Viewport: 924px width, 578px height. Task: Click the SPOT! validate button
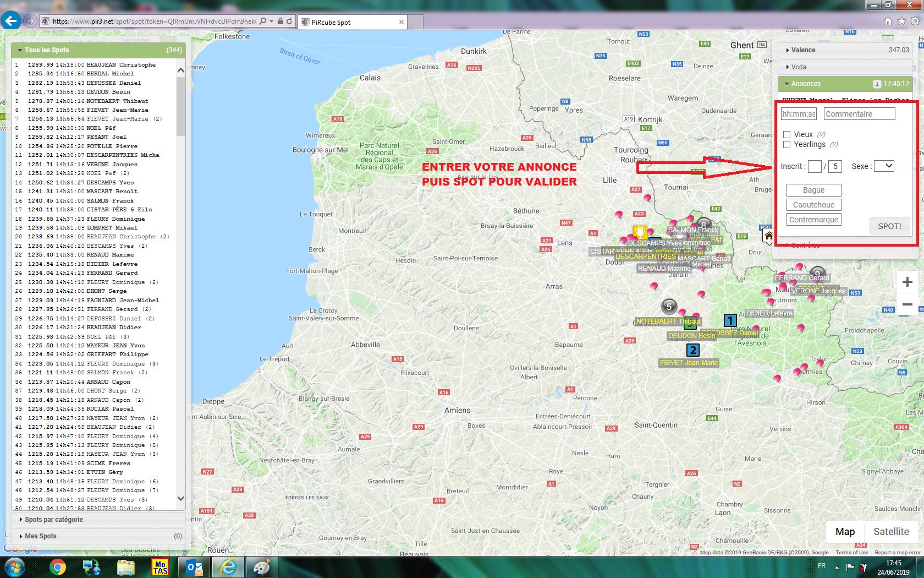pyautogui.click(x=889, y=226)
